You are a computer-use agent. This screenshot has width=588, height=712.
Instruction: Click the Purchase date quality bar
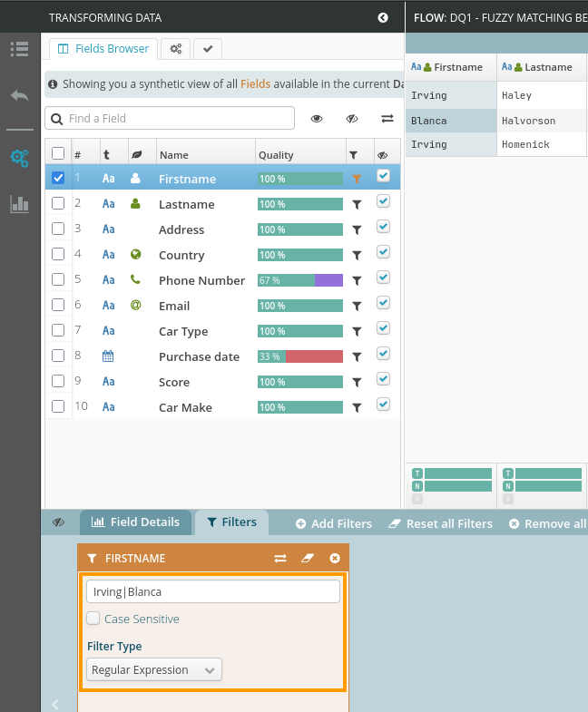pyautogui.click(x=300, y=356)
